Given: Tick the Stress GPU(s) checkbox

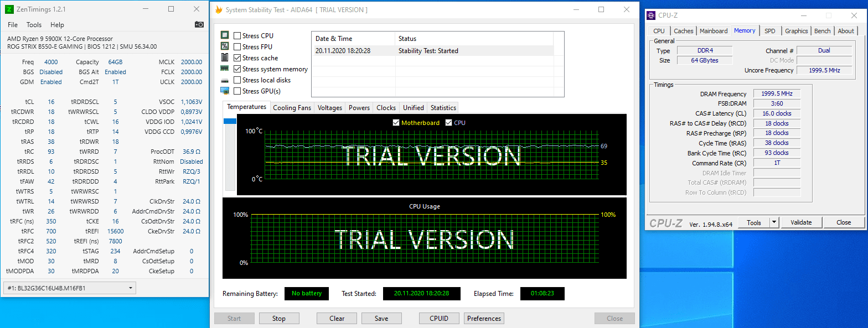Looking at the screenshot, I should 237,91.
